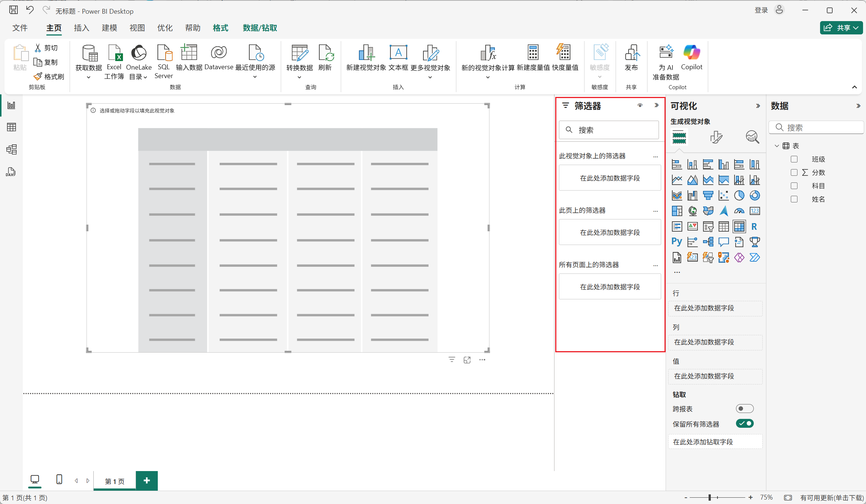Click the 共享 share button

coord(841,28)
